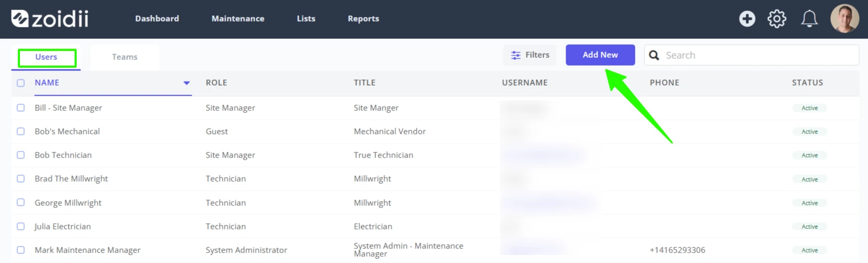Viewport: 868px width, 263px height.
Task: Check the Brad The Millwright row
Action: click(20, 178)
